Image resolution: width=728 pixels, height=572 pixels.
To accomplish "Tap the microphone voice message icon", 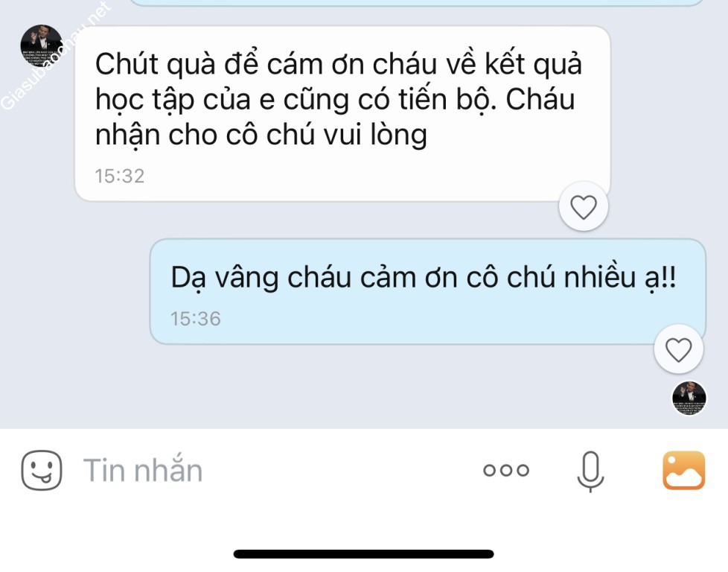I will [590, 471].
